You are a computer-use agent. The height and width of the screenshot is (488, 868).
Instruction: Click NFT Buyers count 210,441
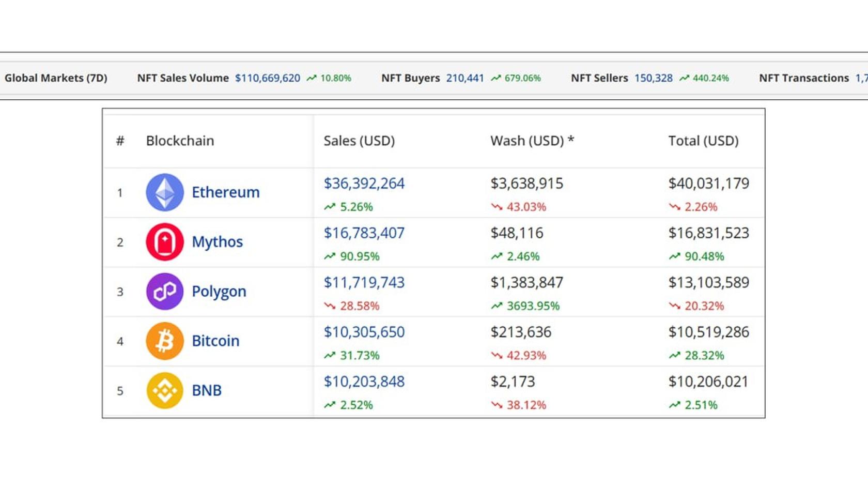(465, 78)
